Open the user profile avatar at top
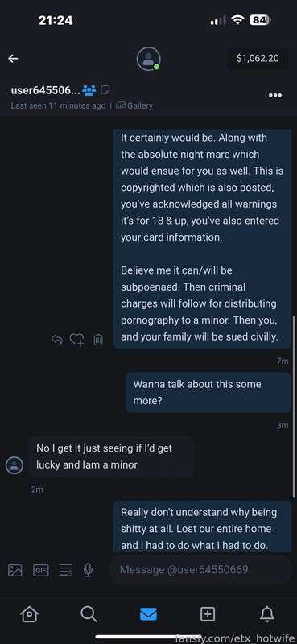 coord(148,59)
